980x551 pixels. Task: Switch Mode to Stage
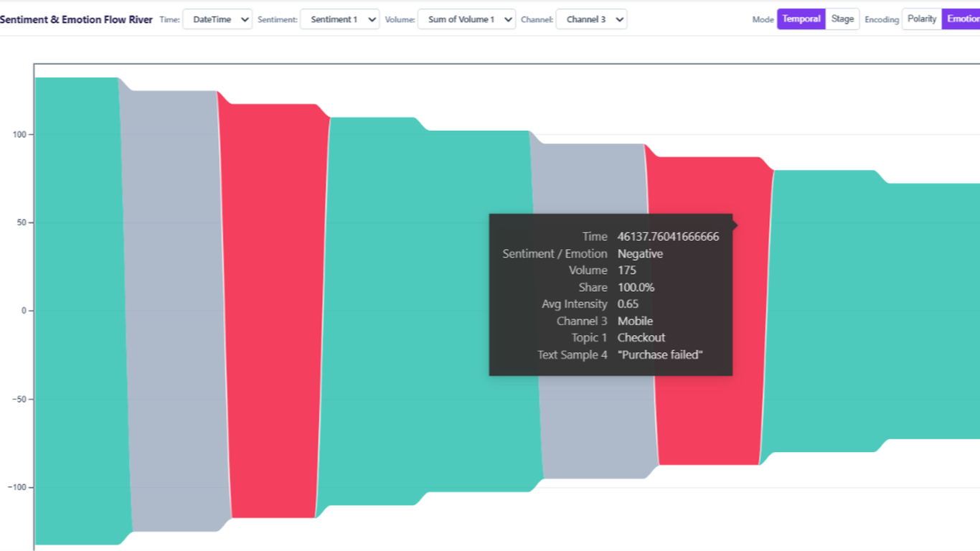tap(842, 19)
